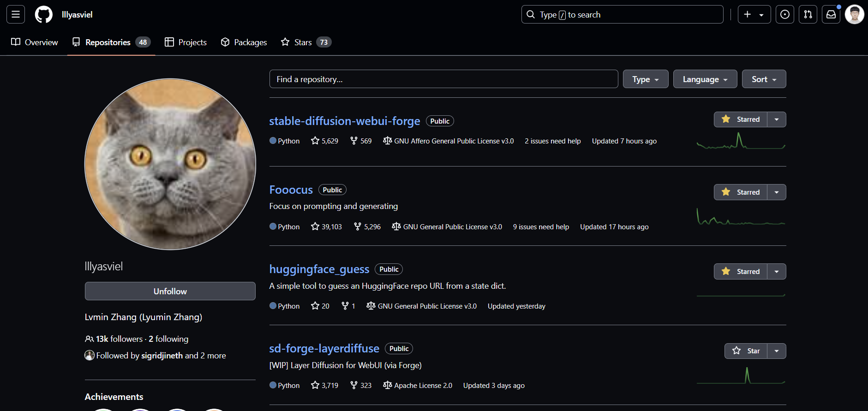868x411 pixels.
Task: Open 2 issues need help link
Action: [x=553, y=141]
